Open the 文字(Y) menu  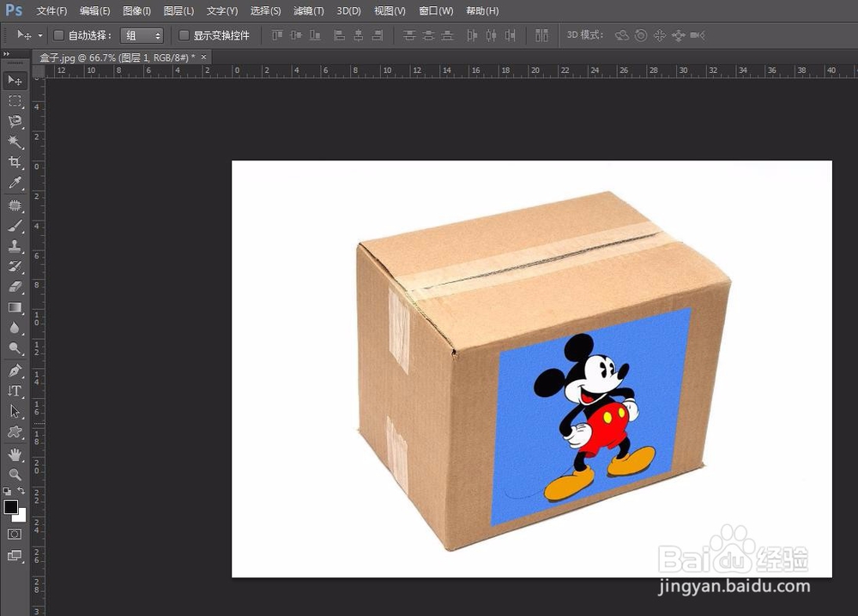pyautogui.click(x=222, y=11)
